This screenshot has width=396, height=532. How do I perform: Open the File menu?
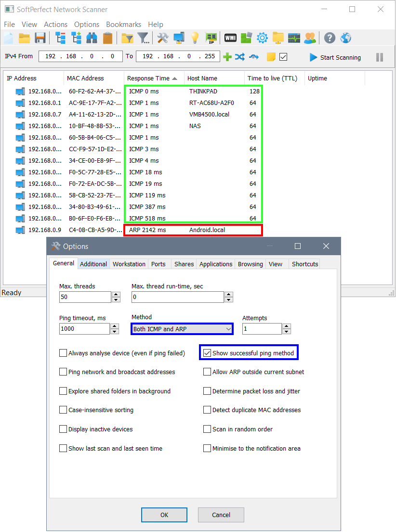point(10,25)
